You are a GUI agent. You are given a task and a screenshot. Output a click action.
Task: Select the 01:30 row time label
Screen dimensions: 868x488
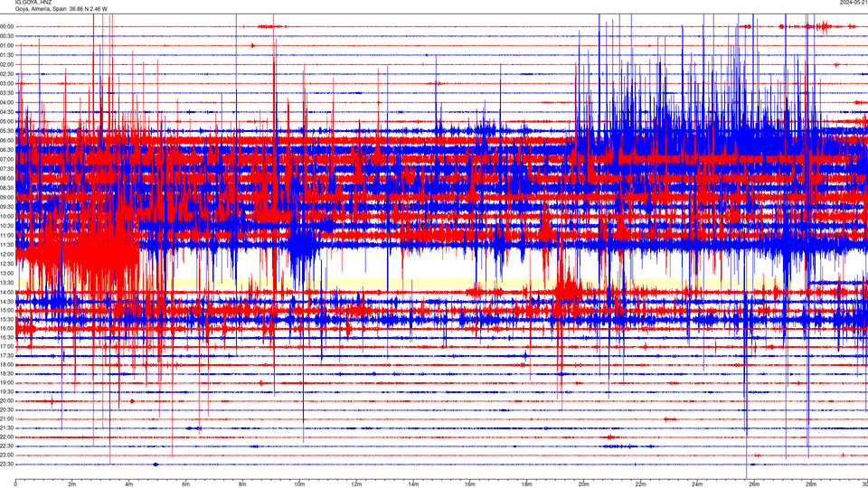coord(7,55)
